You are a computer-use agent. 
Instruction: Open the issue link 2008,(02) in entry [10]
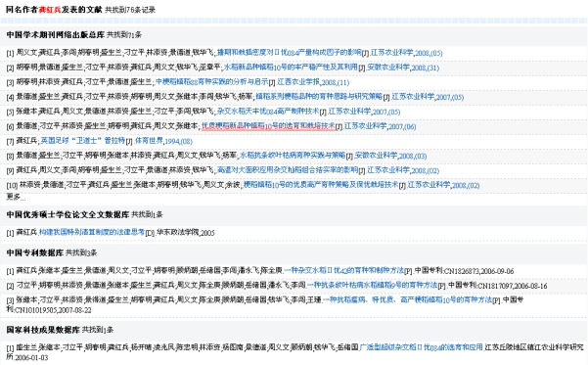coord(466,185)
